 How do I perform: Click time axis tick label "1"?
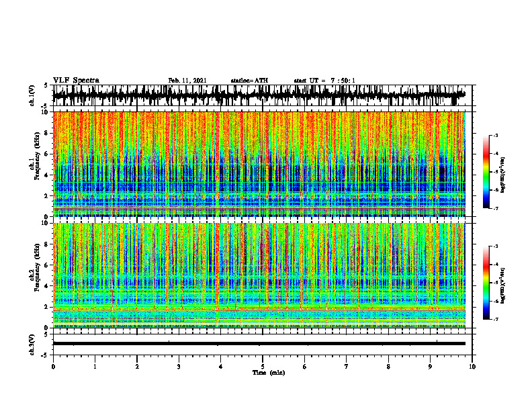pos(95,367)
